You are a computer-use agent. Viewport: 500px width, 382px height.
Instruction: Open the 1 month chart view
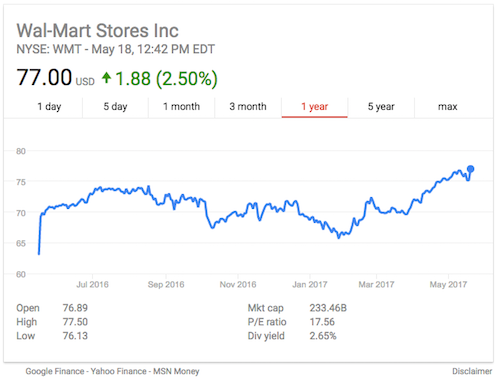pyautogui.click(x=182, y=107)
